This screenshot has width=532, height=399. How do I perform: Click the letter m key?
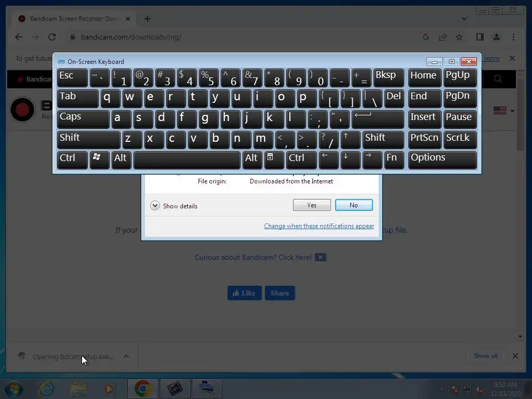click(263, 140)
